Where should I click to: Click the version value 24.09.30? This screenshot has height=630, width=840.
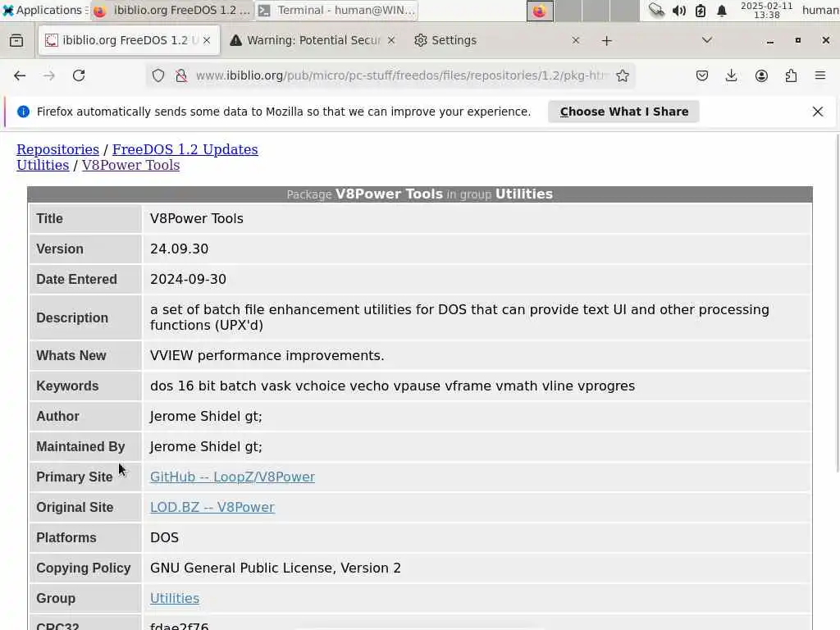coord(179,249)
